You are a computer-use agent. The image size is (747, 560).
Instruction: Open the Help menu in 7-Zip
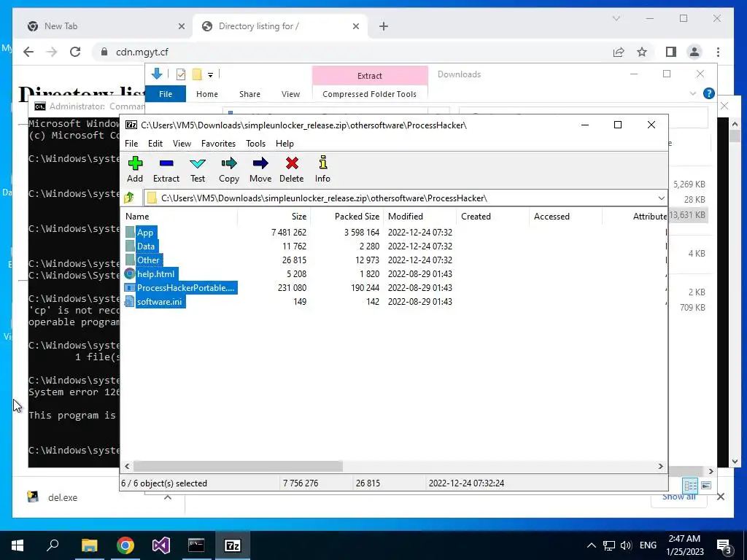pyautogui.click(x=285, y=144)
